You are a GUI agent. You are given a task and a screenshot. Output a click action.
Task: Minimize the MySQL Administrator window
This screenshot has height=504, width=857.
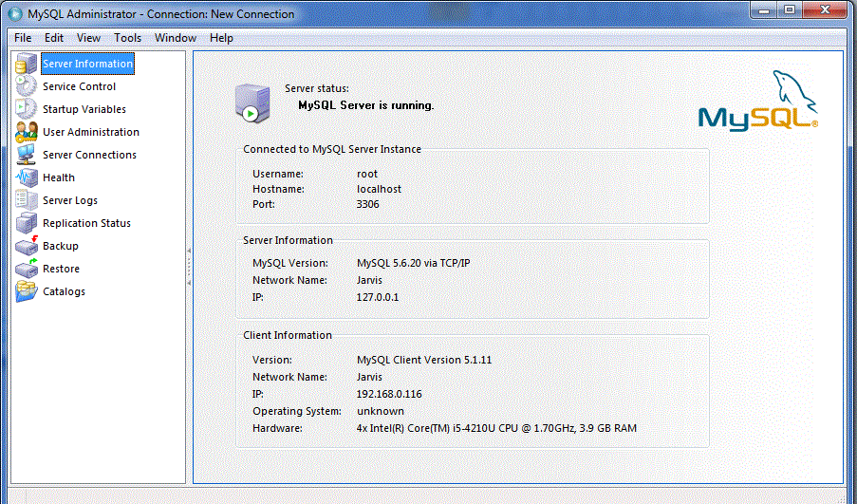click(764, 10)
